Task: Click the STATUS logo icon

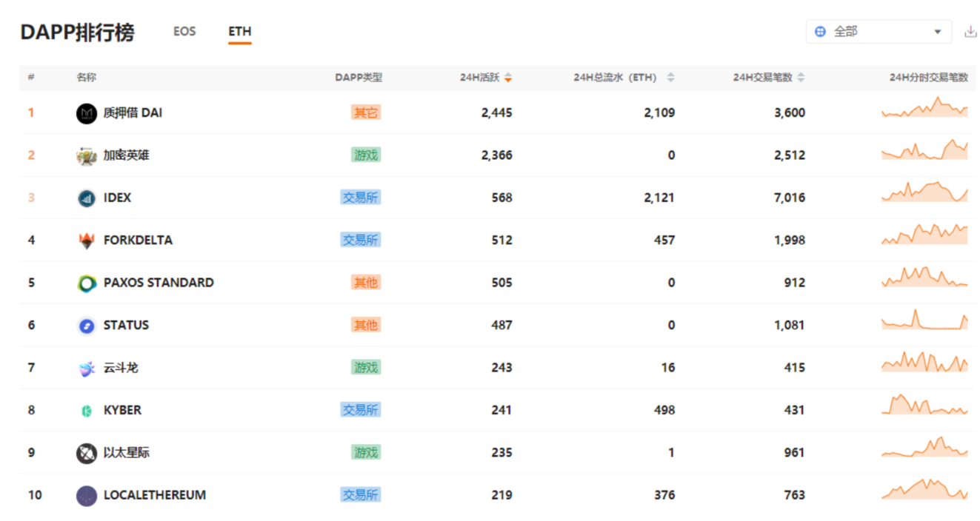Action: point(87,326)
